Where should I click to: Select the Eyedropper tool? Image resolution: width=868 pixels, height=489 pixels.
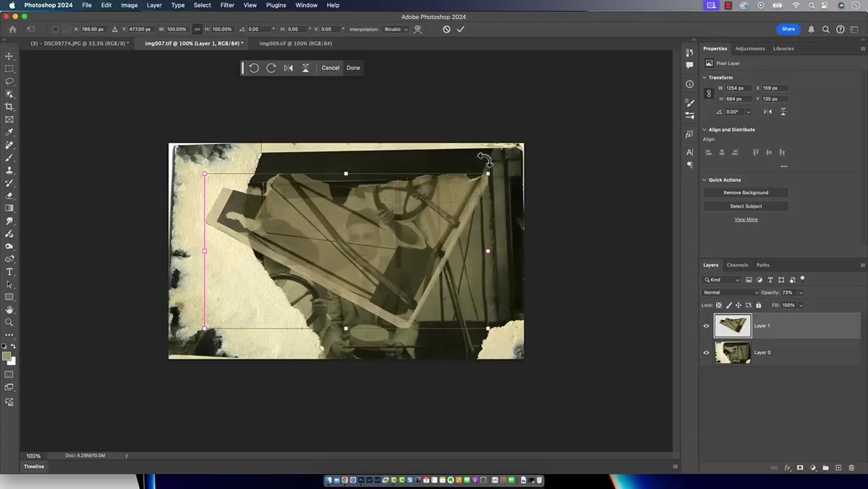9,132
